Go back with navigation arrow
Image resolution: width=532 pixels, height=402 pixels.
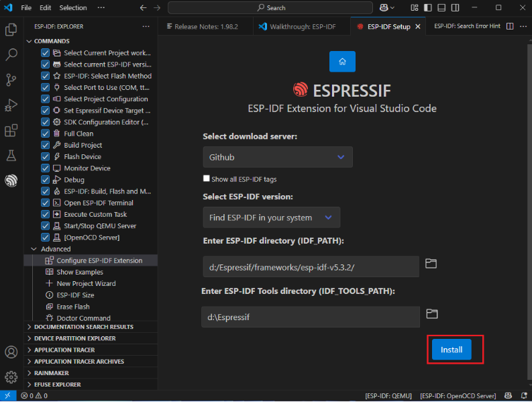pos(143,8)
